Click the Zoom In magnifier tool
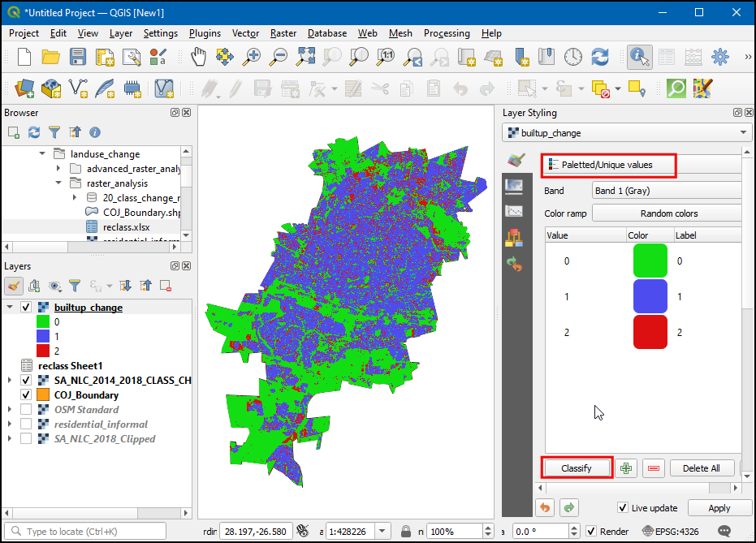This screenshot has height=543, width=756. [253, 57]
